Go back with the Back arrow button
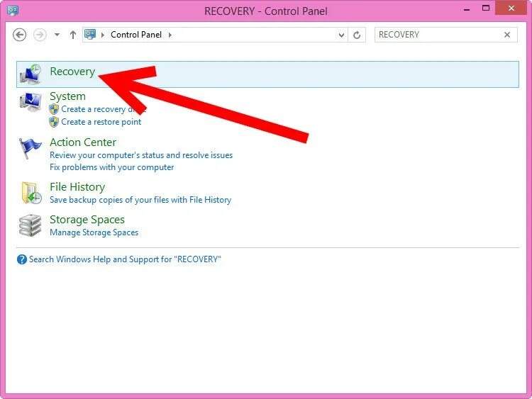The height and width of the screenshot is (399, 532). point(19,35)
